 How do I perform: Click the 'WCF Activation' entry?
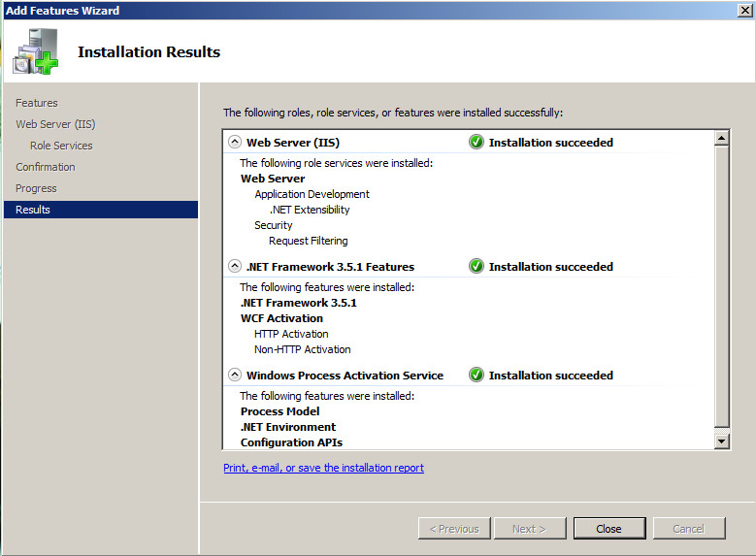(281, 318)
